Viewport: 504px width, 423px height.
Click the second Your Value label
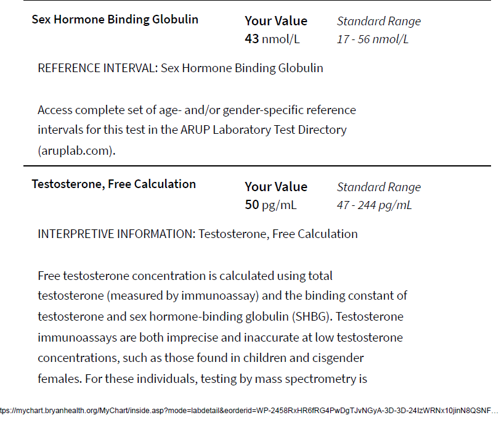point(276,187)
